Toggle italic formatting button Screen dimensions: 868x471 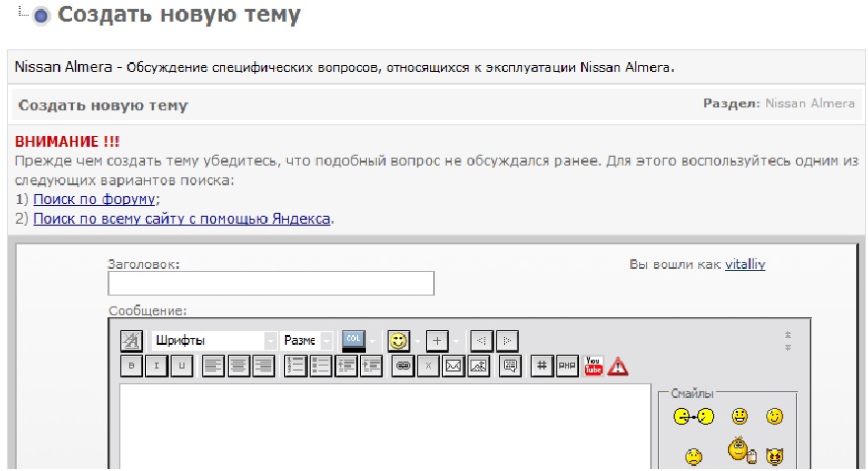coord(157,366)
